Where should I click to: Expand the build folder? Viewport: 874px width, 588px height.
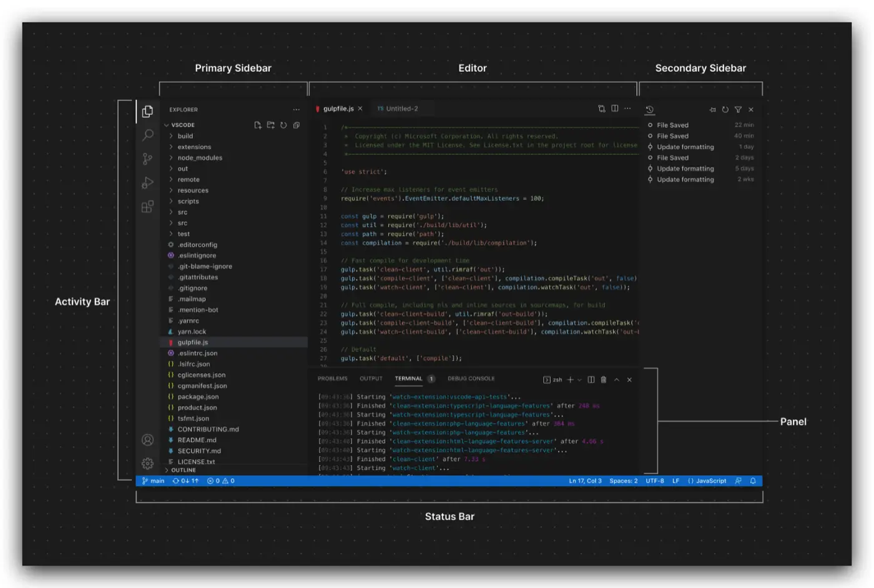pyautogui.click(x=185, y=136)
